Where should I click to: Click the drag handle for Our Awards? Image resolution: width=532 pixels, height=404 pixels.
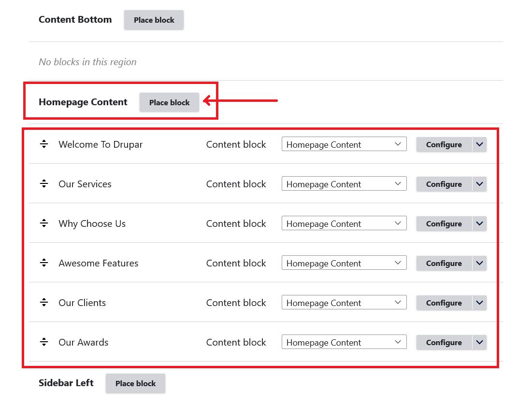tap(44, 341)
